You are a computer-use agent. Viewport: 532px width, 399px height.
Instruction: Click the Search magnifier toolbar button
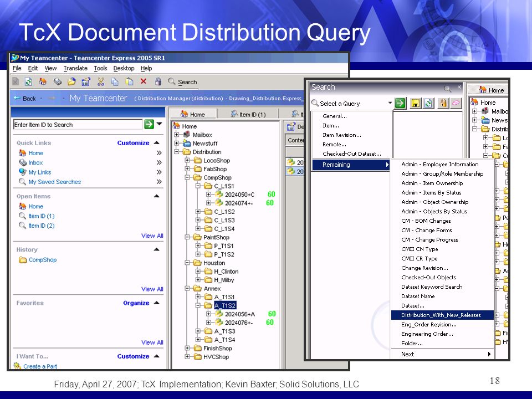182,82
